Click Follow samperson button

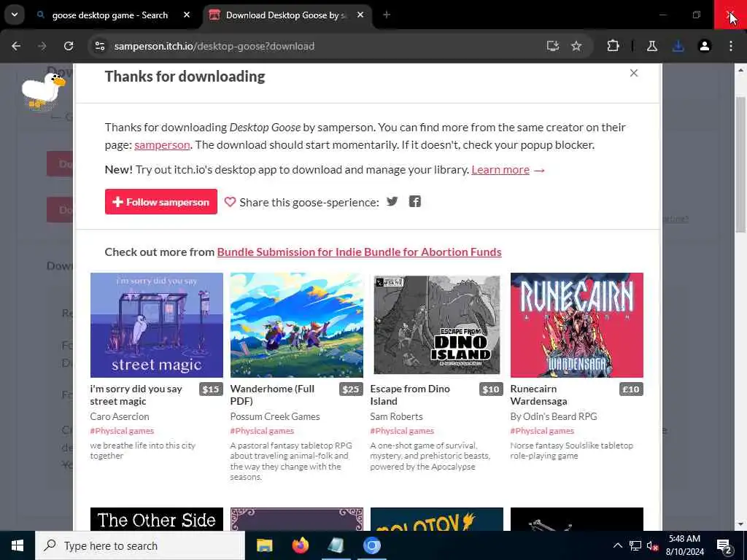161,202
